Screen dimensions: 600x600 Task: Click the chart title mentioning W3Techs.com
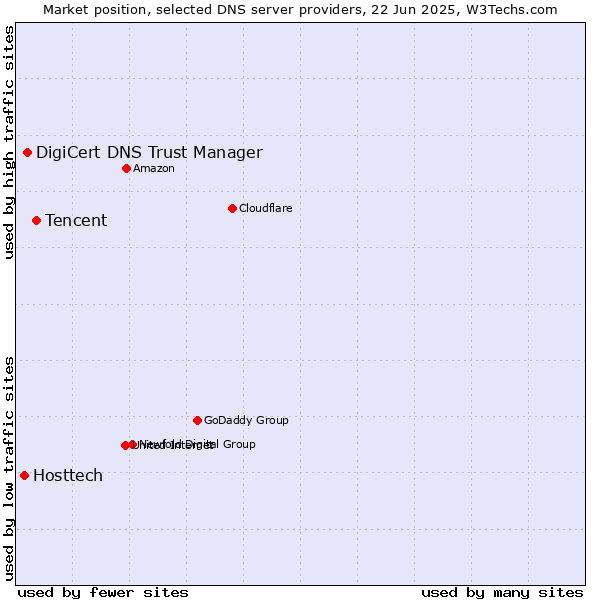tap(300, 10)
